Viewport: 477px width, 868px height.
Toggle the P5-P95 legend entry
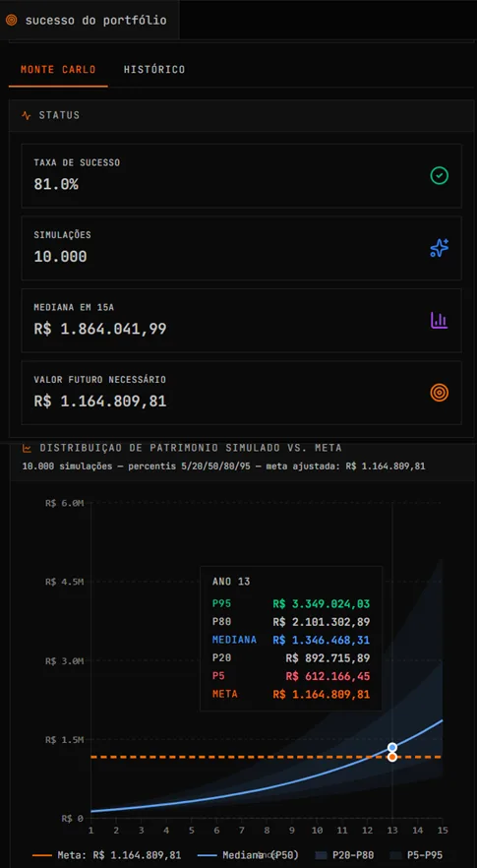[x=417, y=854]
